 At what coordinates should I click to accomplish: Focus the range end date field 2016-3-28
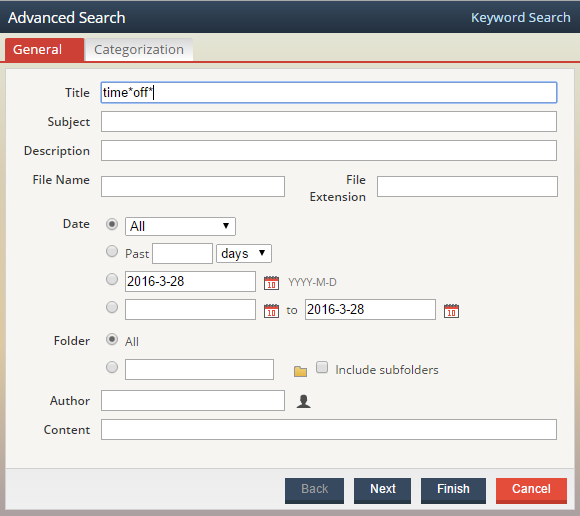click(x=370, y=310)
